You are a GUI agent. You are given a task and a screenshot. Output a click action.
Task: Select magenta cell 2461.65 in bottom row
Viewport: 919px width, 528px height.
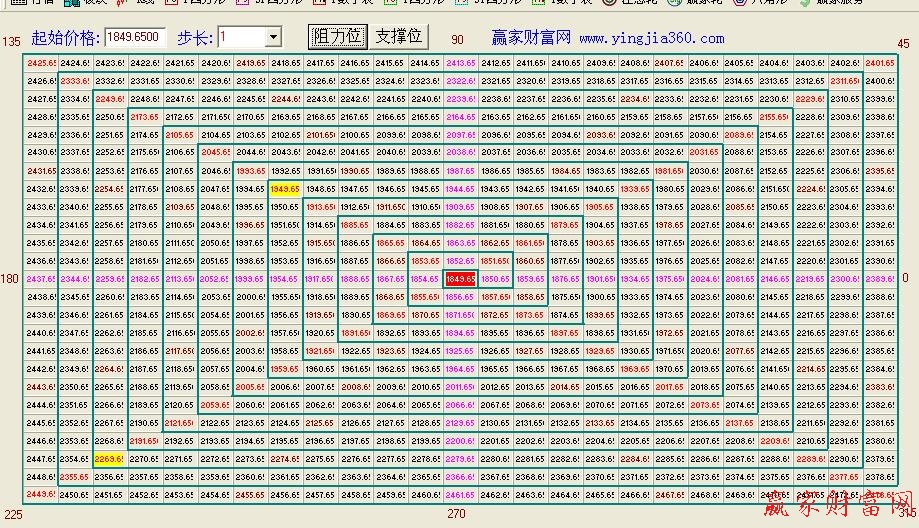[460, 494]
